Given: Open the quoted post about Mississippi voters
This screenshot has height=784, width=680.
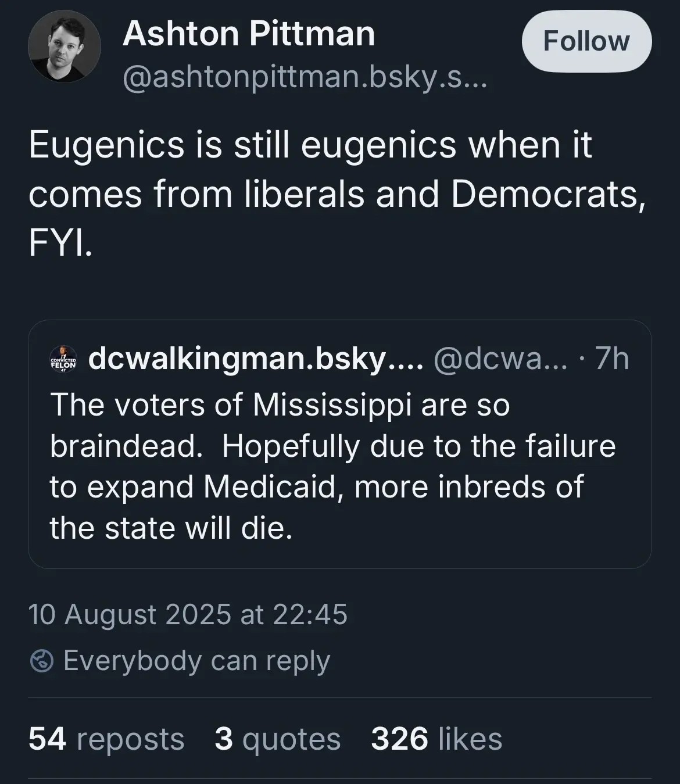Looking at the screenshot, I should 339,465.
